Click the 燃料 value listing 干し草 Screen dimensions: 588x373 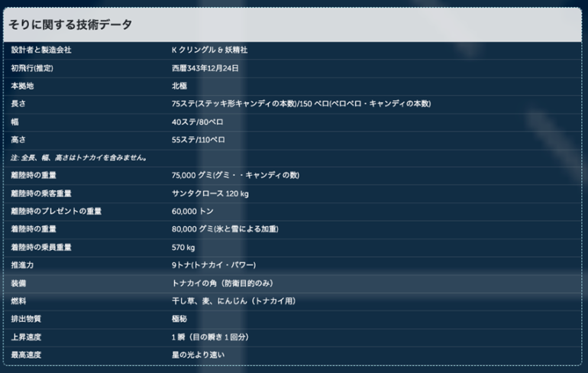233,300
